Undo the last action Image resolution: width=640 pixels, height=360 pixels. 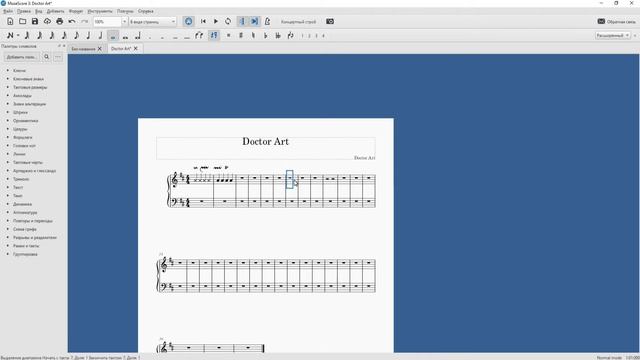[x=72, y=21]
